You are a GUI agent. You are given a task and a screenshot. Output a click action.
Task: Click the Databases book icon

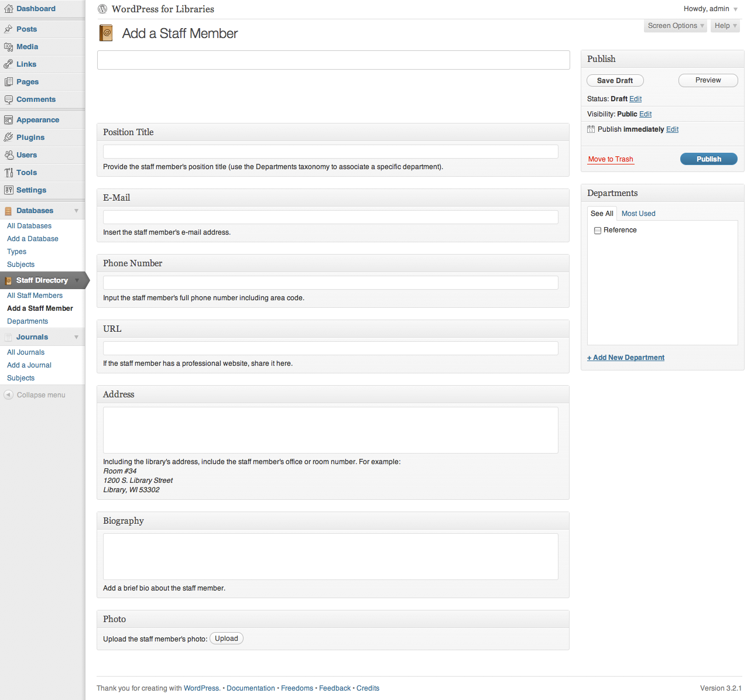point(8,211)
